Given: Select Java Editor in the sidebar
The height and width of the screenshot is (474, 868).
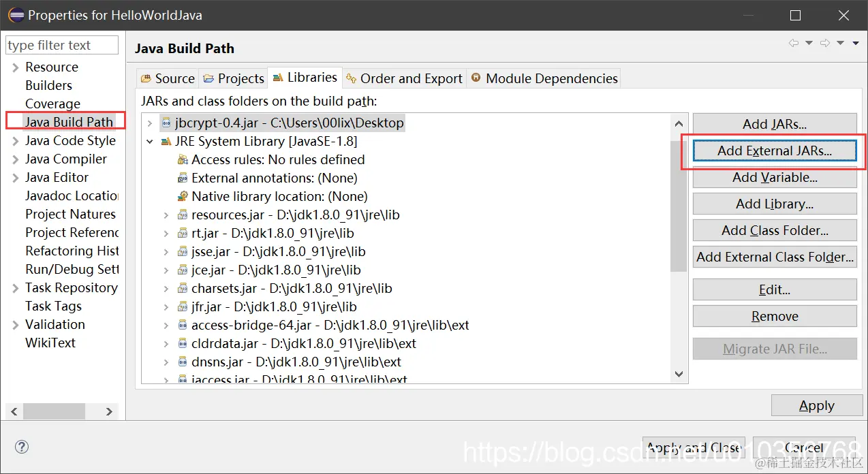Looking at the screenshot, I should click(57, 178).
